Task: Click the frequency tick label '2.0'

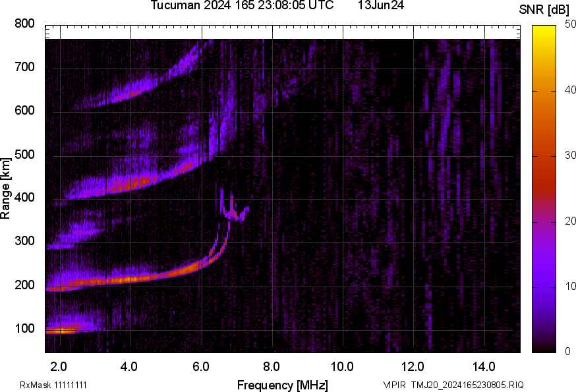Action: pyautogui.click(x=59, y=367)
